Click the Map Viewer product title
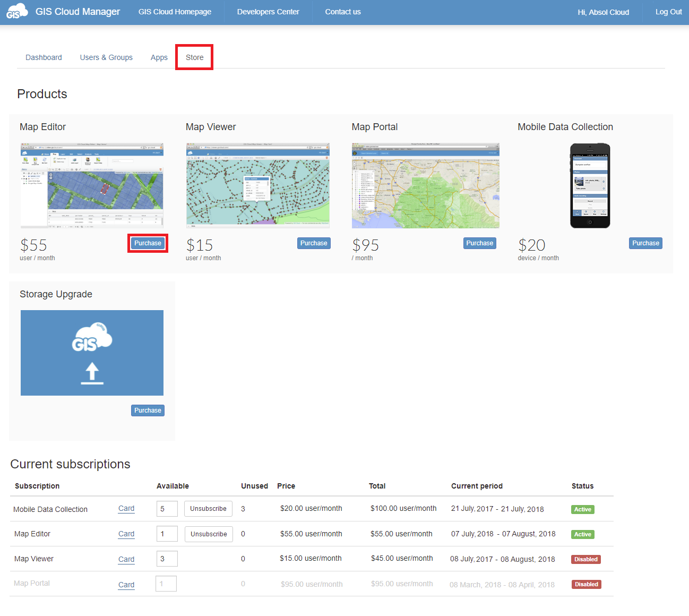689x616 pixels. point(211,127)
